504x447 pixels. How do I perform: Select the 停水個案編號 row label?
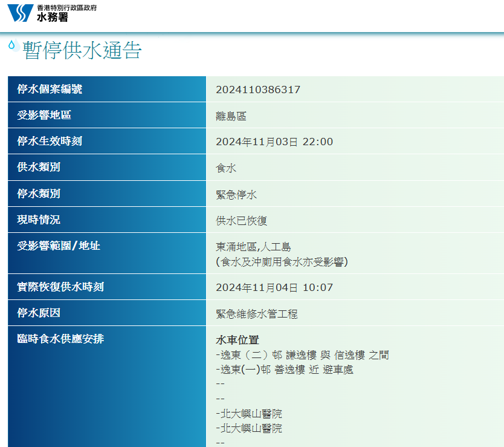50,90
